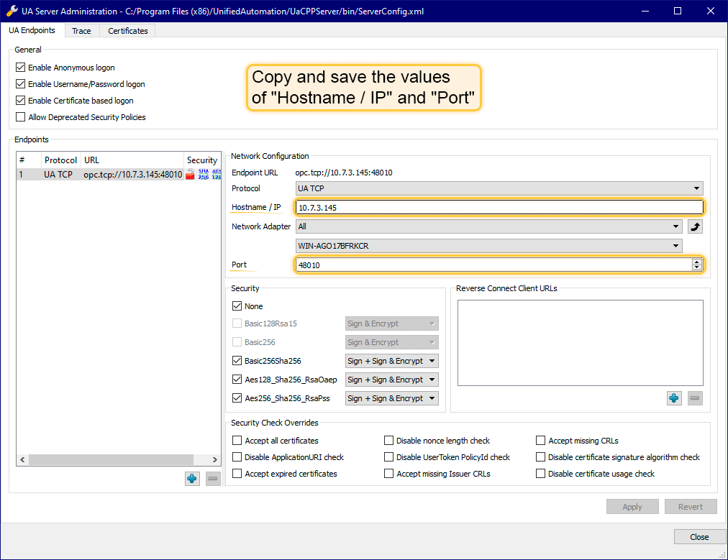Screen dimensions: 728x560
Task: Disable Enable Anonymous logon checkbox
Action: [x=20, y=68]
